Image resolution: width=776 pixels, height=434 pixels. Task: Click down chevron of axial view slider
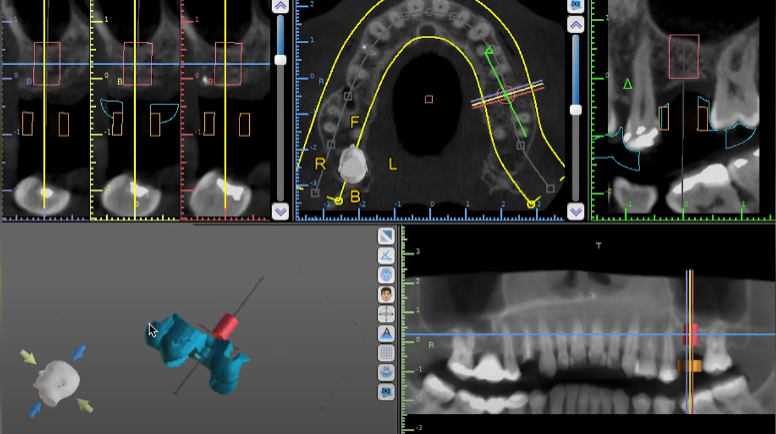click(x=575, y=211)
